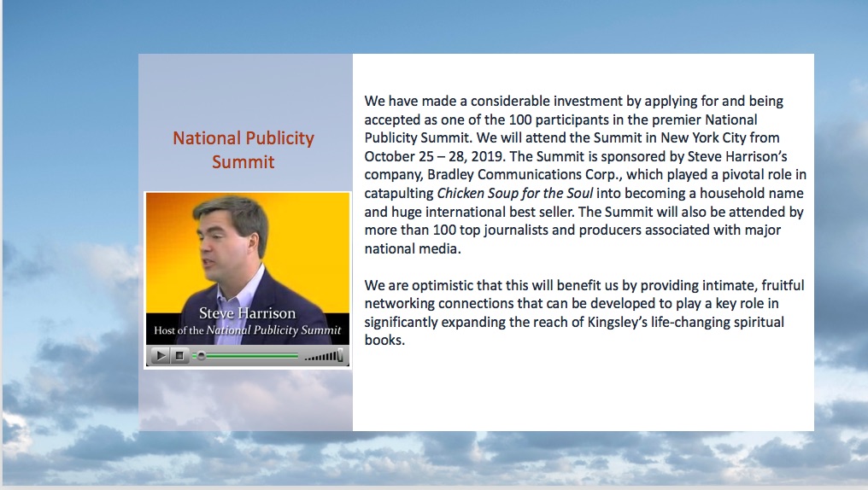Screen dimensions: 868x490
Task: Adjust the video volume bars
Action: pos(324,356)
